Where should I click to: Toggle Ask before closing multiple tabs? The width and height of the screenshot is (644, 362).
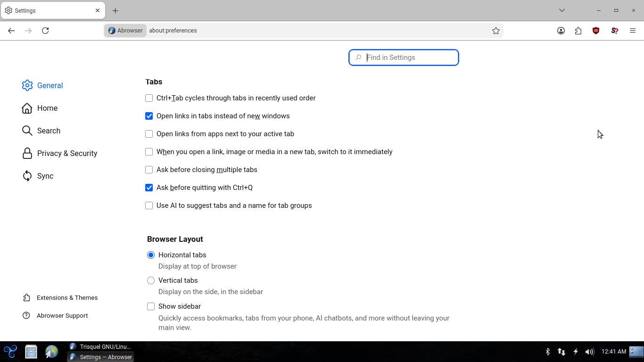[x=149, y=170]
